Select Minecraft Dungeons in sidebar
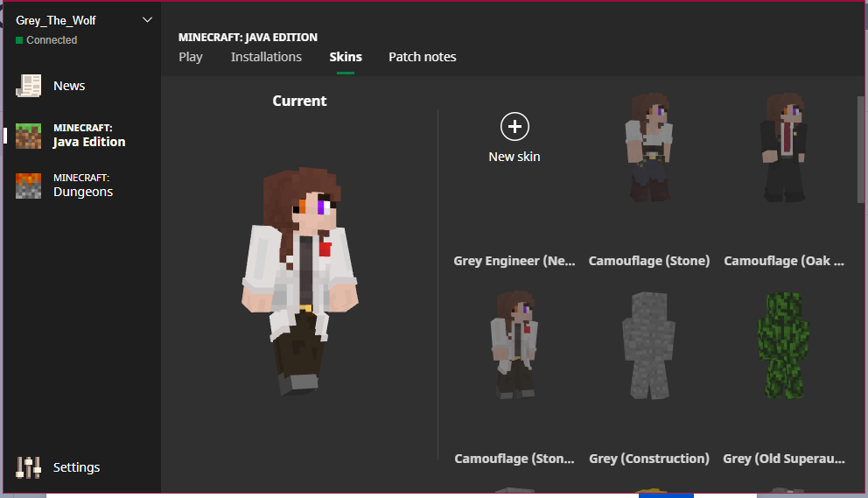The width and height of the screenshot is (868, 498). tap(83, 186)
